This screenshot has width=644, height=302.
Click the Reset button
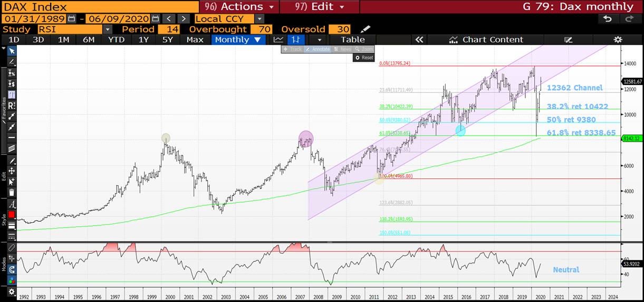(364, 58)
